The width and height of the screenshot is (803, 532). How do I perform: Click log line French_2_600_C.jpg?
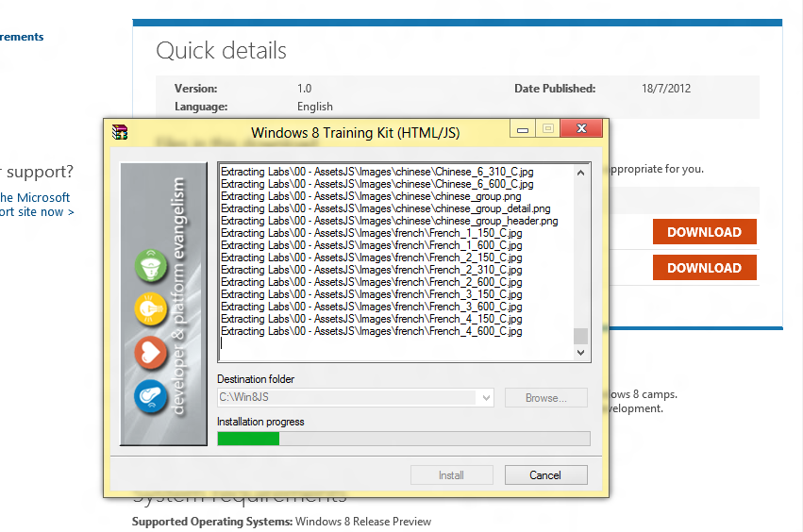click(x=371, y=282)
